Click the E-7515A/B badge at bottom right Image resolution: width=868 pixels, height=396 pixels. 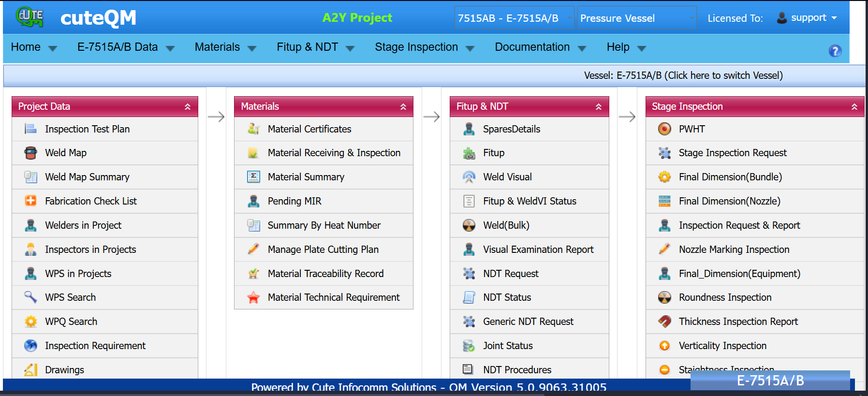pyautogui.click(x=770, y=381)
